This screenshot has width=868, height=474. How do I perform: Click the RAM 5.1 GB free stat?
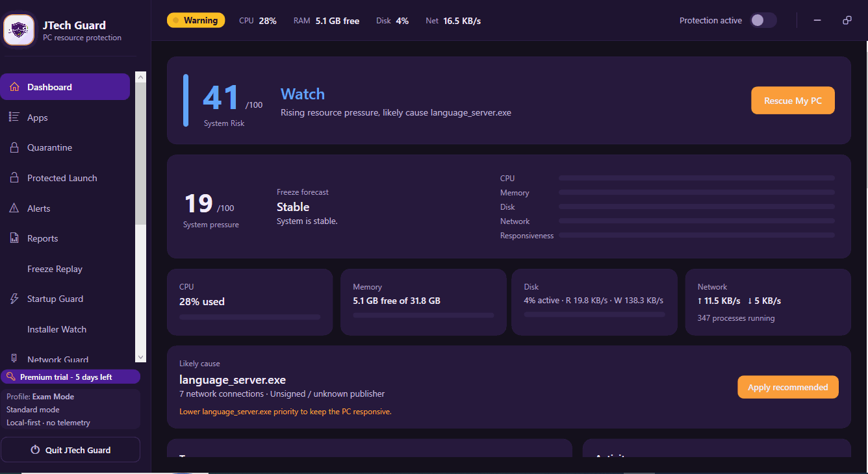326,21
